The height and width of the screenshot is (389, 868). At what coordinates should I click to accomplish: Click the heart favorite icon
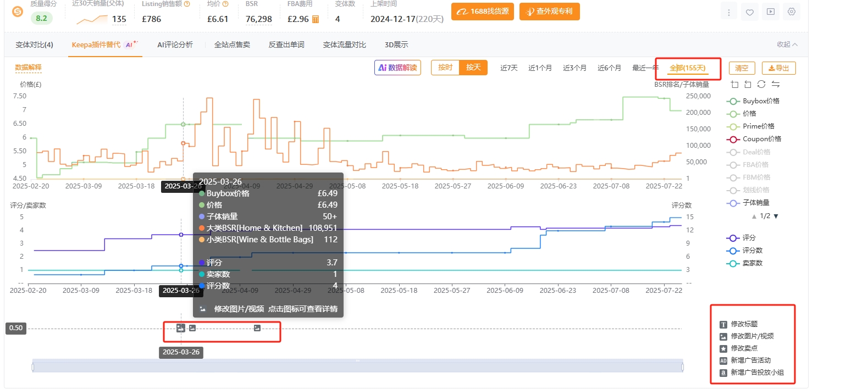(x=749, y=12)
